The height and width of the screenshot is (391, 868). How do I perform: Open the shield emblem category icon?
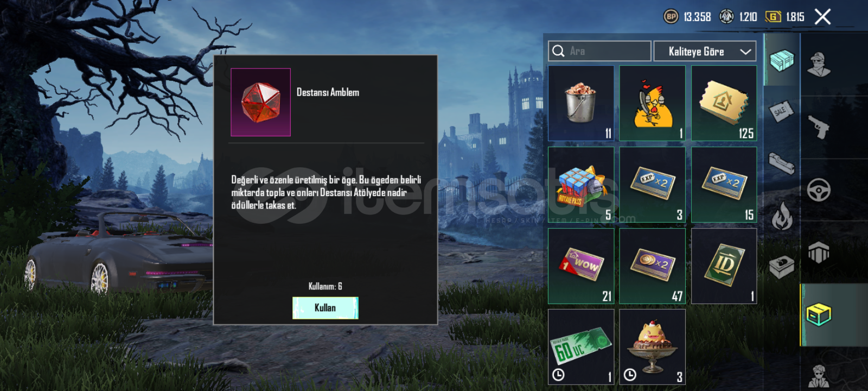[819, 253]
